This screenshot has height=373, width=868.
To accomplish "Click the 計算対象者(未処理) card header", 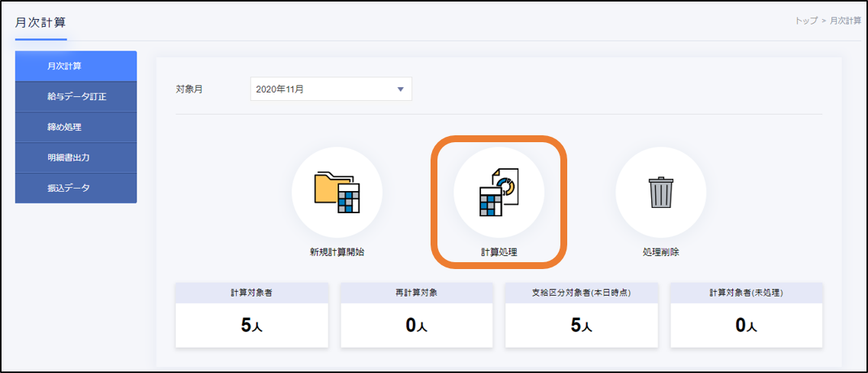I will pos(747,293).
